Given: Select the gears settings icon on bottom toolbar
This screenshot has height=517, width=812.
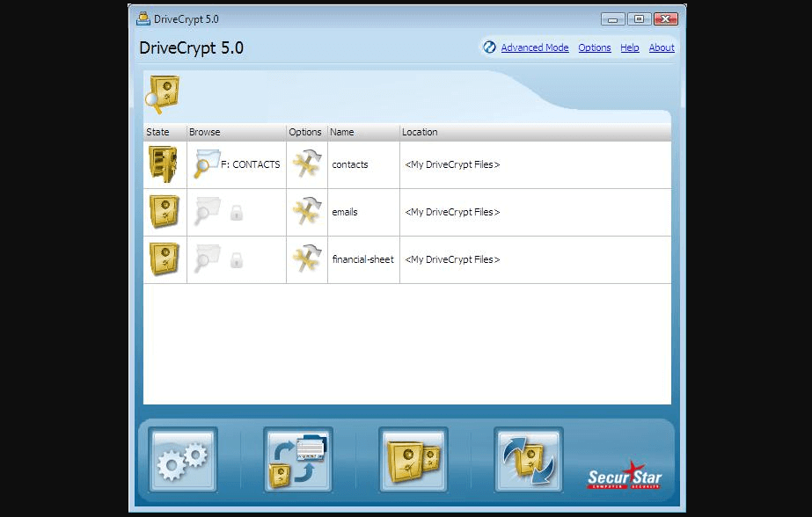Looking at the screenshot, I should (182, 459).
